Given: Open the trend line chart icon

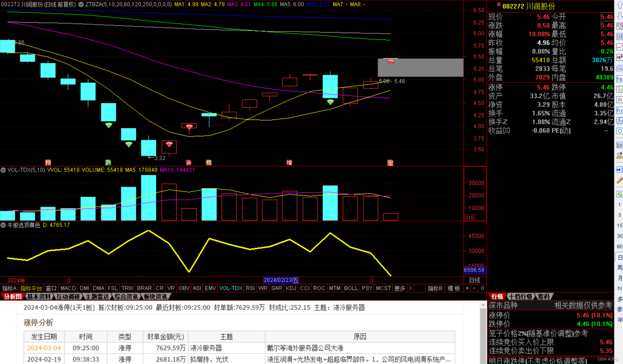Looking at the screenshot, I should click(x=619, y=47).
